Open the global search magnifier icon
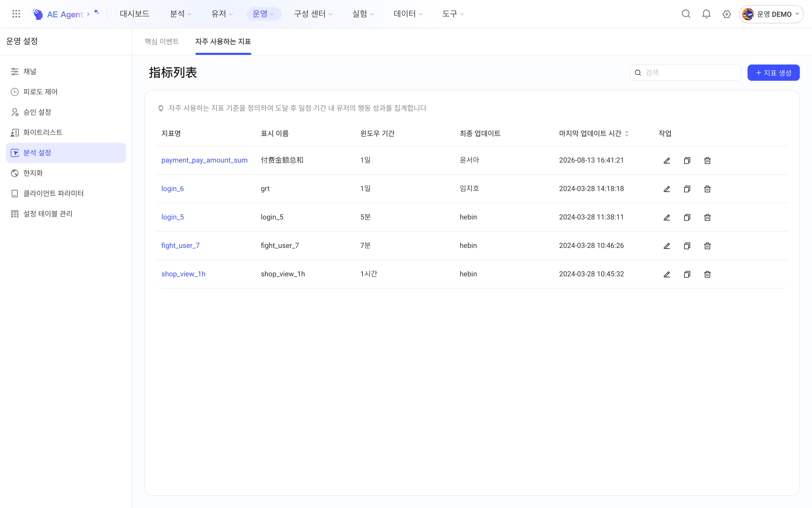 (x=686, y=14)
